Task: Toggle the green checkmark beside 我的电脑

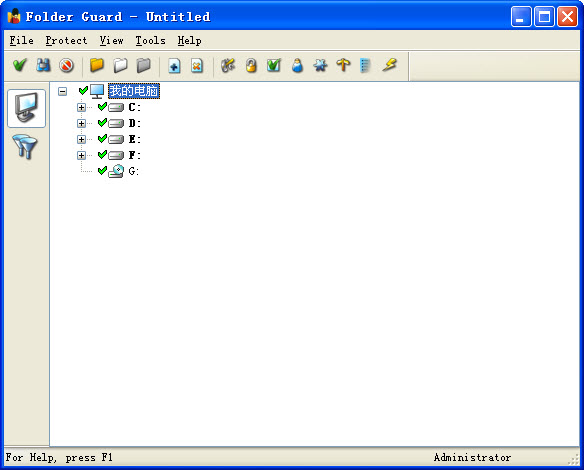Action: [x=83, y=90]
